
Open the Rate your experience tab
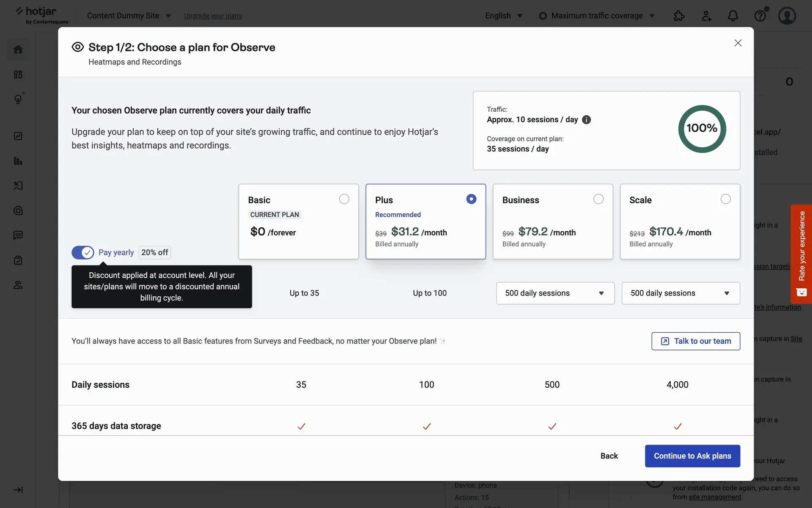[x=801, y=254]
